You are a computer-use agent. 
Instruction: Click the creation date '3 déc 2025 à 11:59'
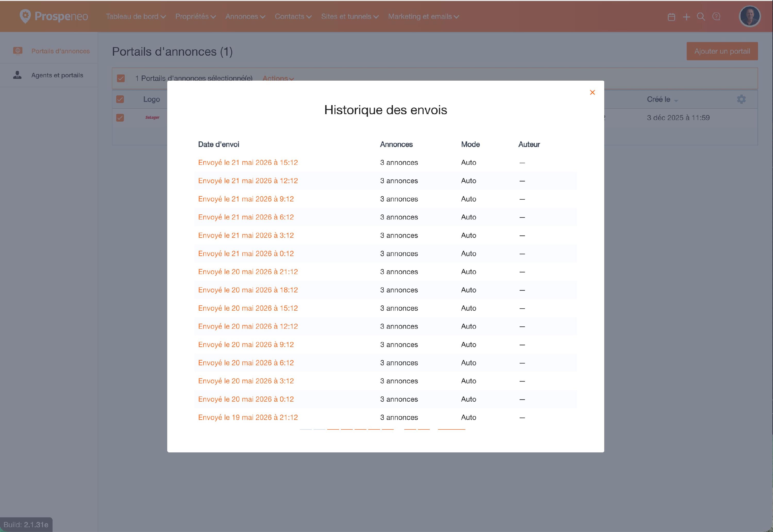tap(678, 118)
